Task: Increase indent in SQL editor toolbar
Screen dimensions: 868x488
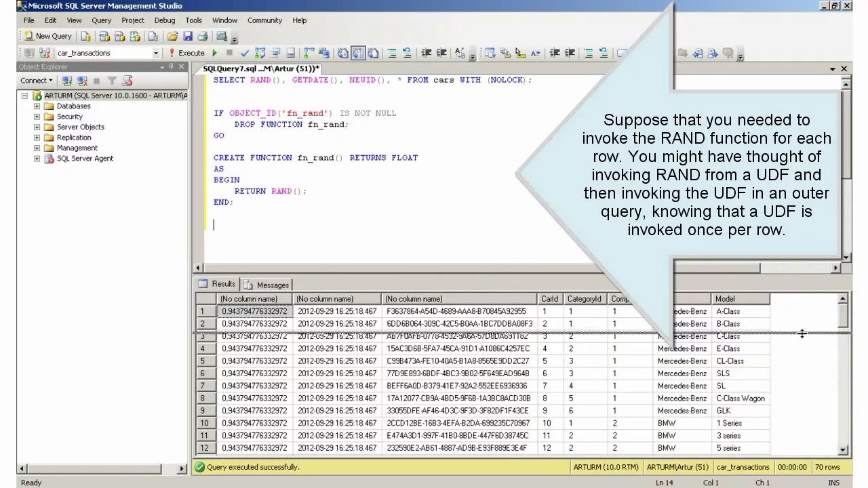Action: [x=441, y=53]
